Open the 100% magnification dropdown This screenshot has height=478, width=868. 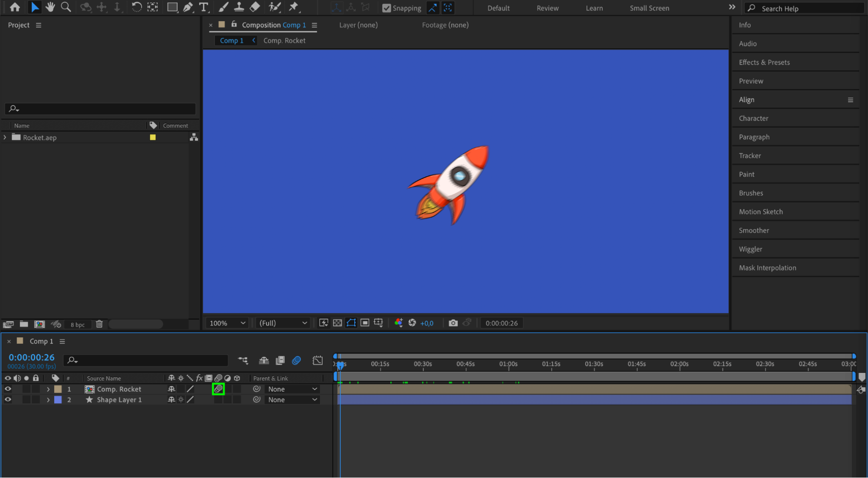click(228, 323)
